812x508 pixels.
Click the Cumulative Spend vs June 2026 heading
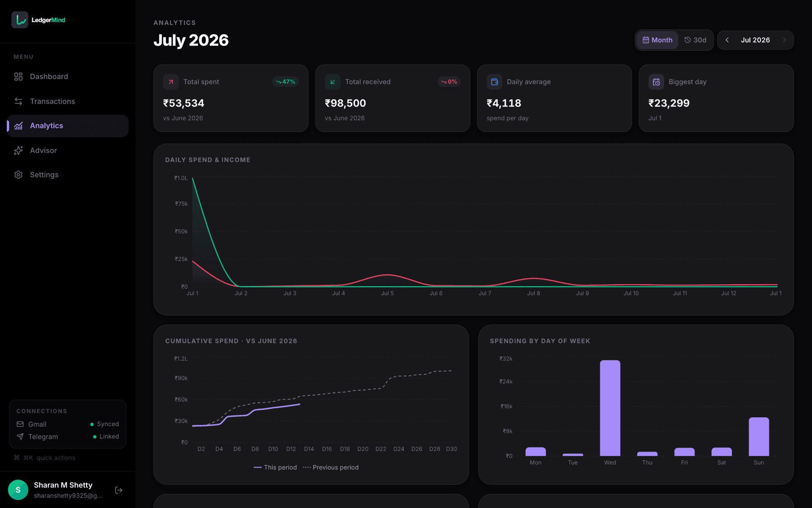231,341
